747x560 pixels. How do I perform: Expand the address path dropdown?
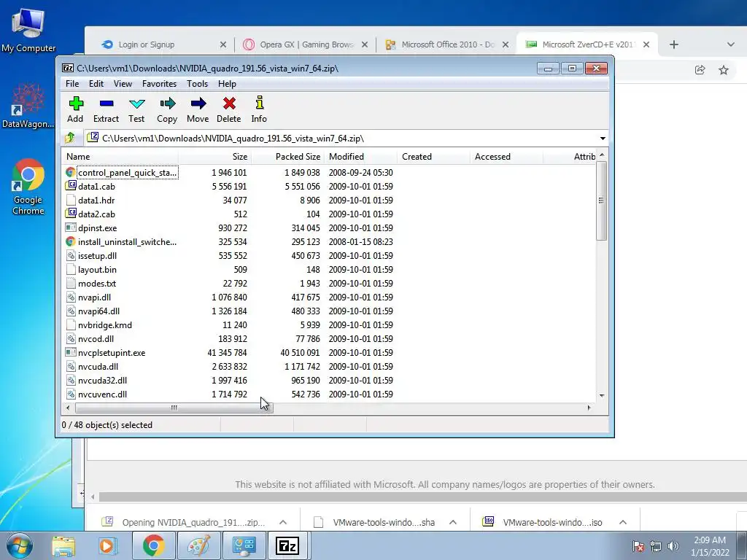pos(603,139)
